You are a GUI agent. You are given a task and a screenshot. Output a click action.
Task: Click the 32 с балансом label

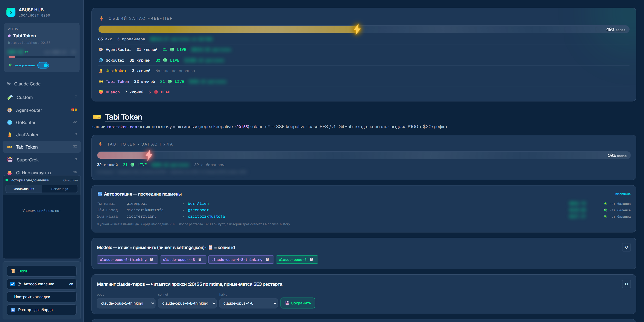(209, 165)
